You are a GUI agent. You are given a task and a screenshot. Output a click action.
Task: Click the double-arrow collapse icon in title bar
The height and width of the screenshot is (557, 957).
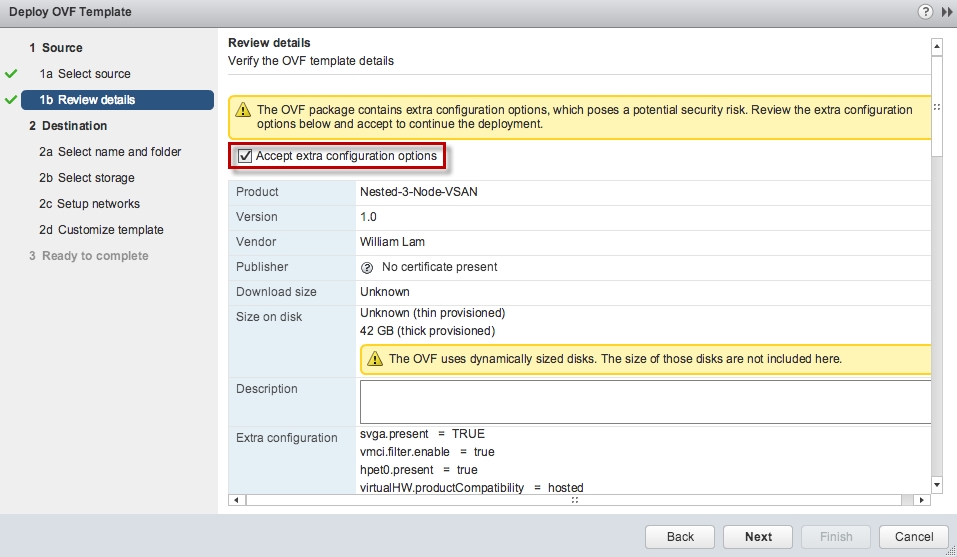click(x=947, y=12)
